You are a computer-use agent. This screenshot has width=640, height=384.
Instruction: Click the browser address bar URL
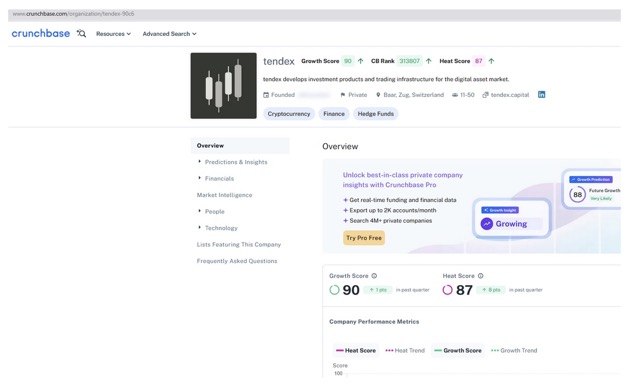coord(73,14)
